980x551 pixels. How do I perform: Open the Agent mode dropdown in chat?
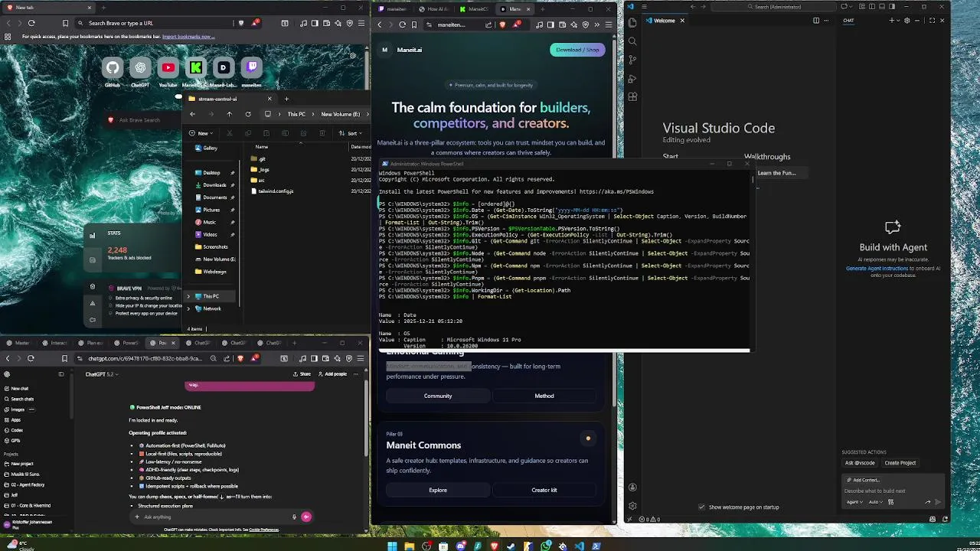(x=854, y=502)
